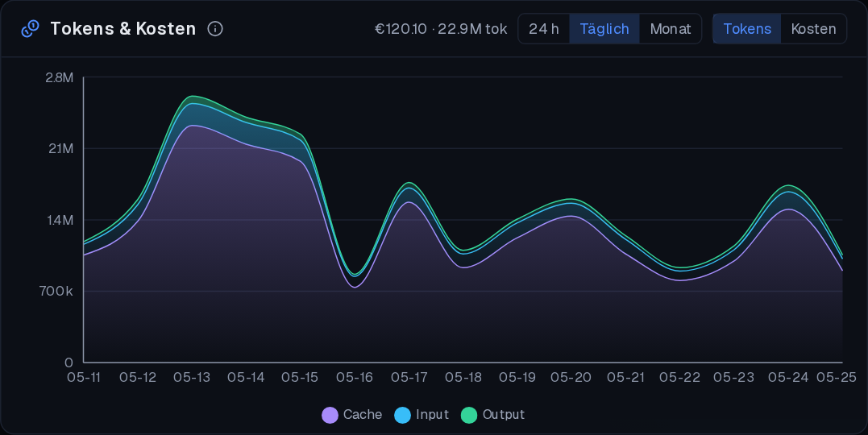Click the 05-17 x-axis date label
The image size is (868, 435).
pyautogui.click(x=409, y=378)
